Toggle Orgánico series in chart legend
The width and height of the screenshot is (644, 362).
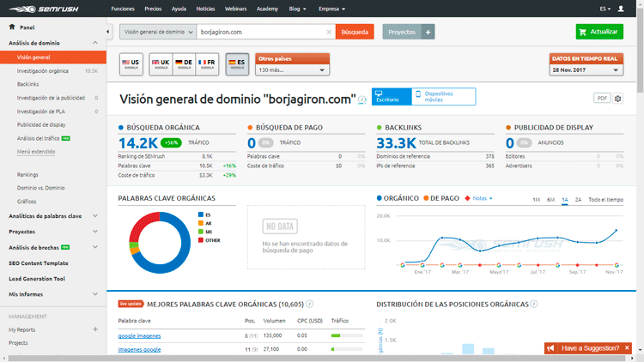pyautogui.click(x=398, y=198)
